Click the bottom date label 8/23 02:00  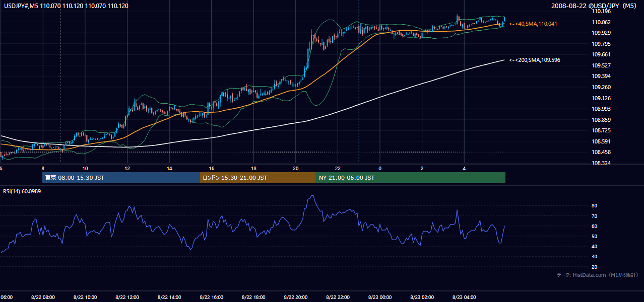[422, 297]
